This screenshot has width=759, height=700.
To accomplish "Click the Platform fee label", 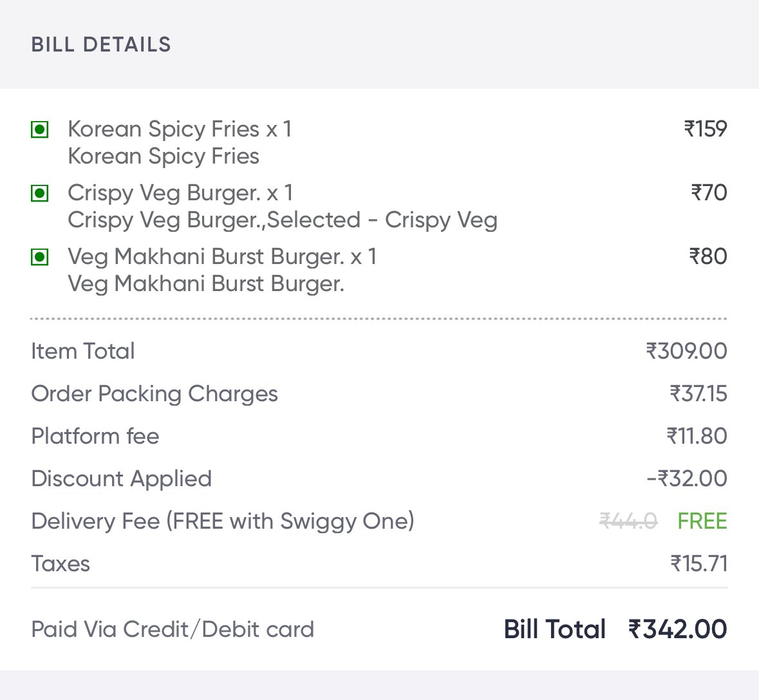I will (95, 436).
